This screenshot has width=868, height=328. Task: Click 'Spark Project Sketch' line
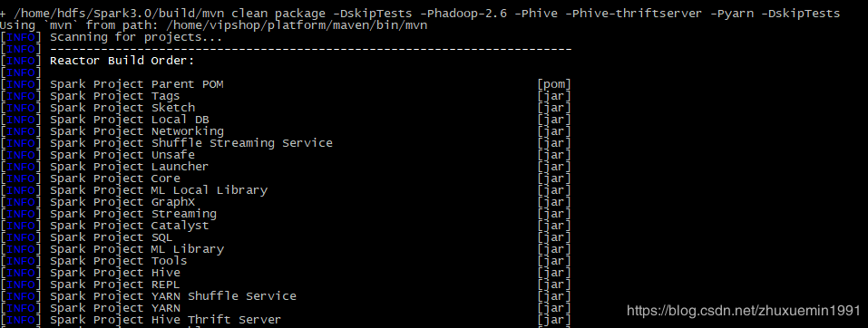point(122,108)
